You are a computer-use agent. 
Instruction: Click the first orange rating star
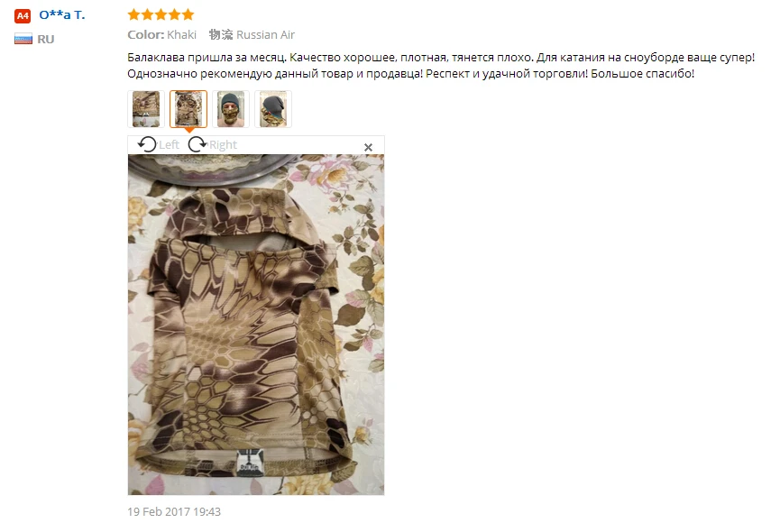coord(133,14)
